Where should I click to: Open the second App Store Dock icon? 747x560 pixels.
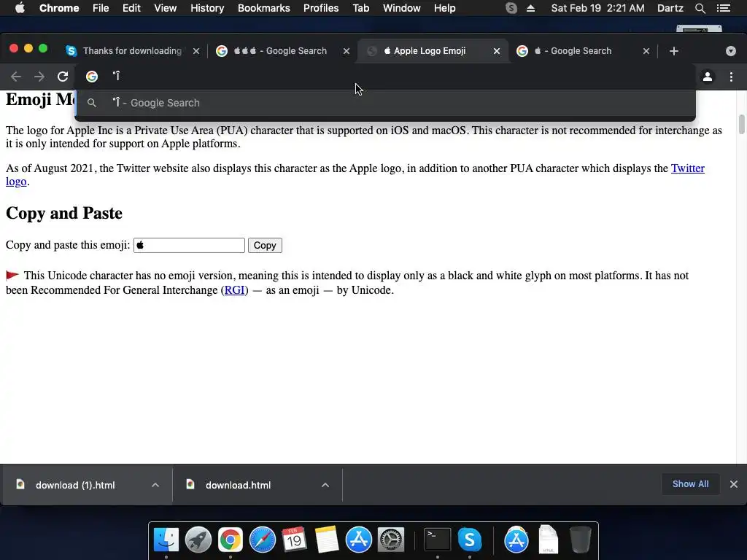pyautogui.click(x=516, y=540)
